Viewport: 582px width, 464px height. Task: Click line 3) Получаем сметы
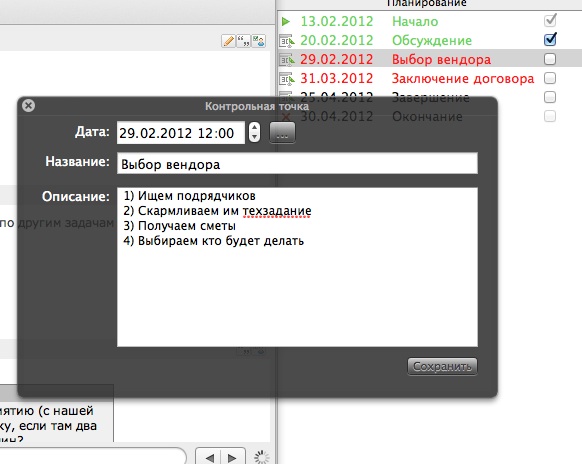(x=179, y=226)
